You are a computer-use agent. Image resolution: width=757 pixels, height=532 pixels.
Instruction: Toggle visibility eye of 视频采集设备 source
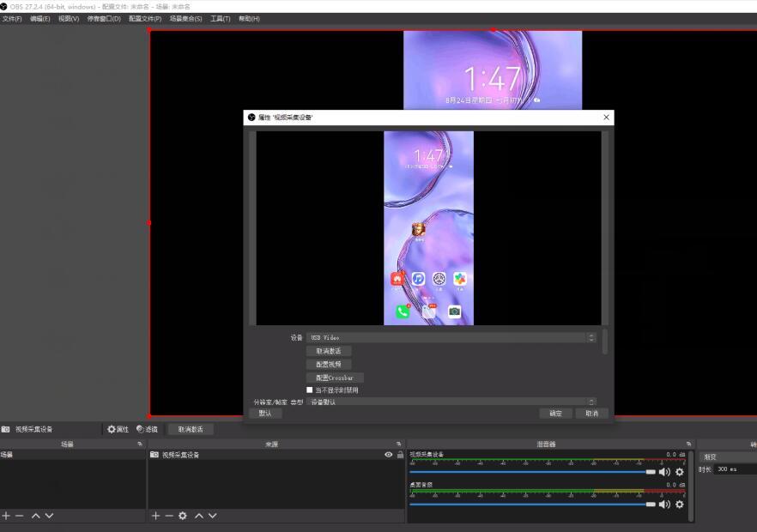tap(389, 455)
